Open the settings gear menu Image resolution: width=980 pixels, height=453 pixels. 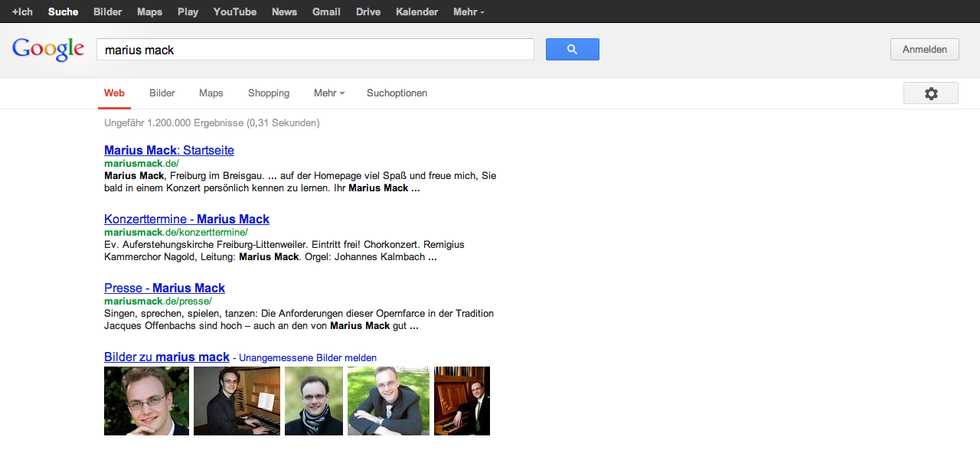[930, 93]
